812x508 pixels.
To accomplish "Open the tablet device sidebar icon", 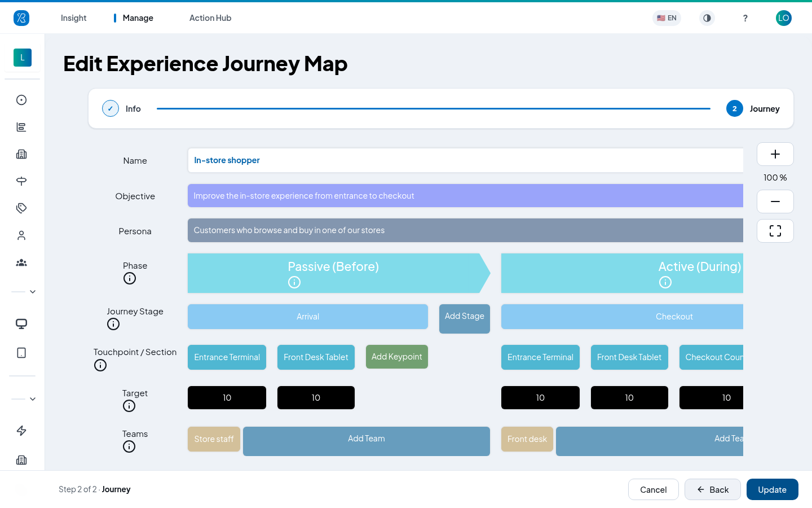I will pos(21,353).
